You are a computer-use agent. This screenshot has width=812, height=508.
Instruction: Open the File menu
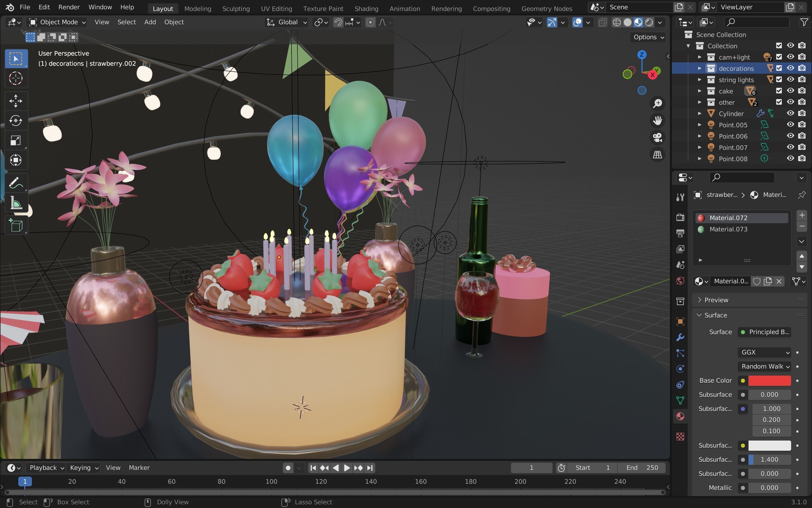click(25, 7)
